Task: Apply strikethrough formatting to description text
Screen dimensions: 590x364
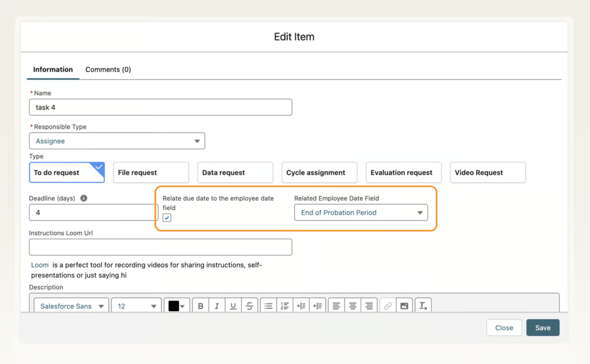Action: tap(249, 306)
